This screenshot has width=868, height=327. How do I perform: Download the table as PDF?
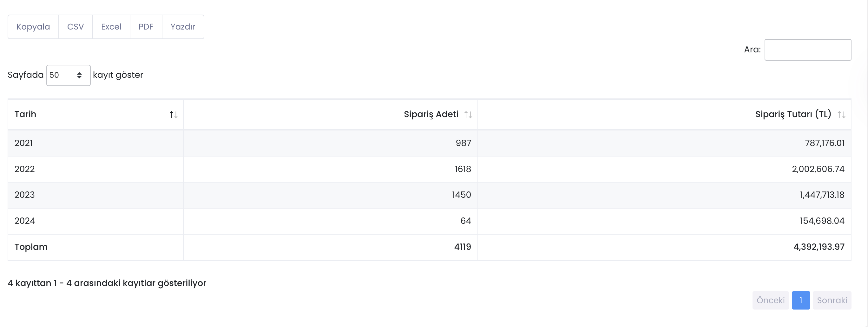click(x=146, y=27)
